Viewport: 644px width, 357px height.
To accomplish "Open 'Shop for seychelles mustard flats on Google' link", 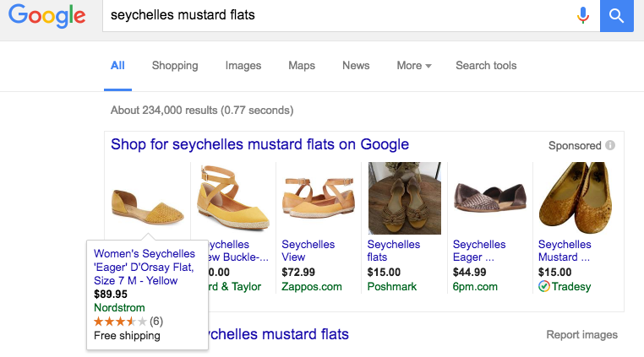I will [x=259, y=144].
